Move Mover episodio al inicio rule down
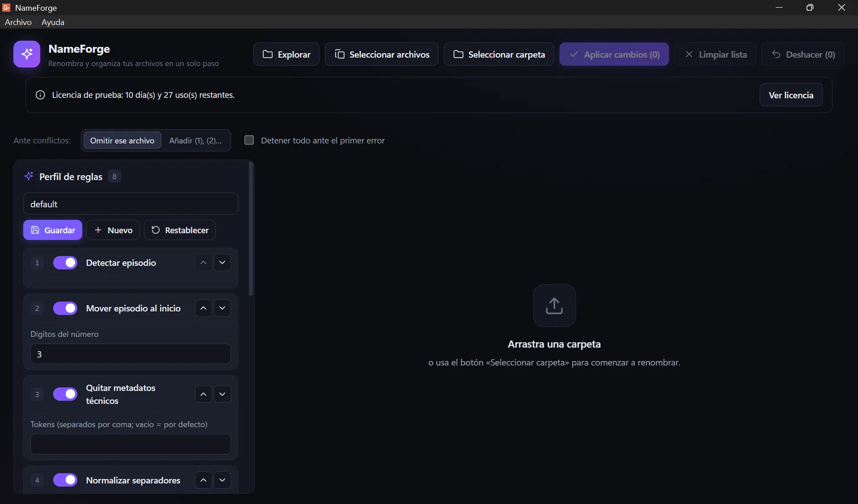Image resolution: width=858 pixels, height=504 pixels. pyautogui.click(x=222, y=308)
